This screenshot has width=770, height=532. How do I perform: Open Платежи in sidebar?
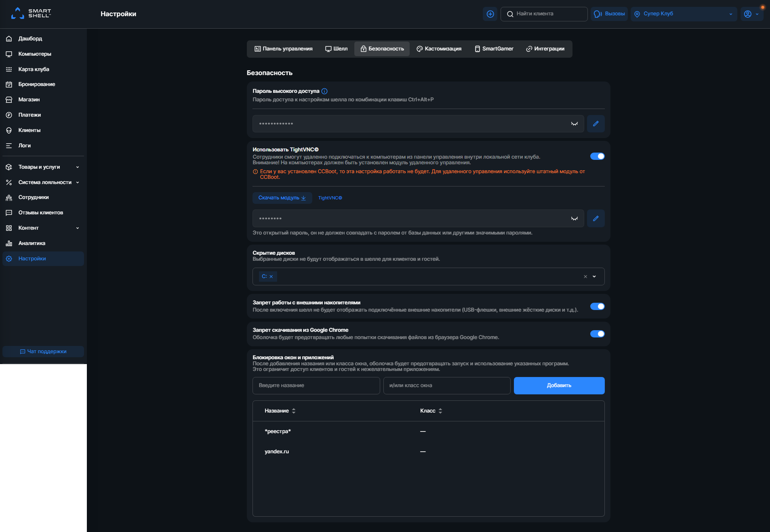click(x=43, y=115)
